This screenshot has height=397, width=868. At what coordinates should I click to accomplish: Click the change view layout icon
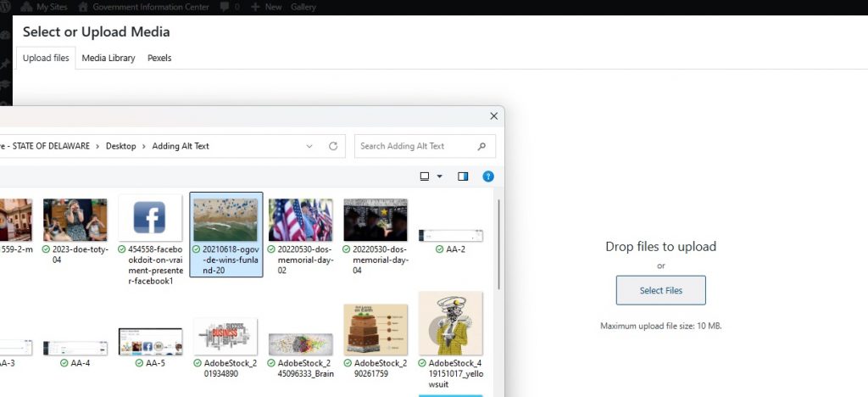point(425,176)
